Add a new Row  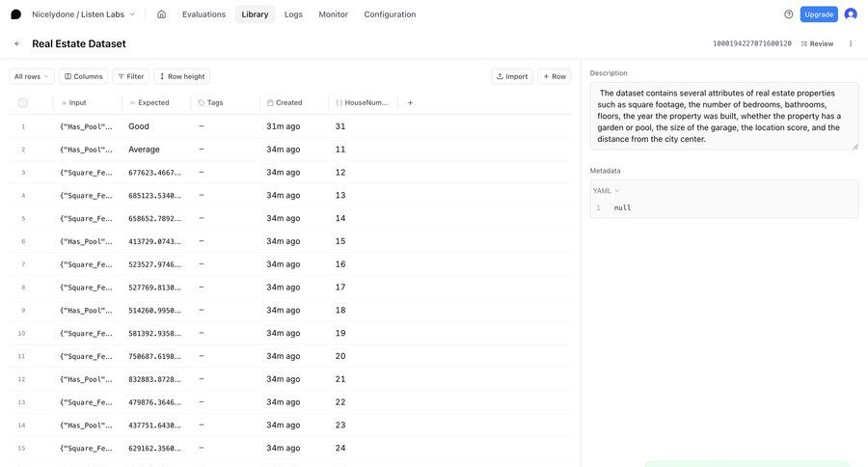point(555,76)
